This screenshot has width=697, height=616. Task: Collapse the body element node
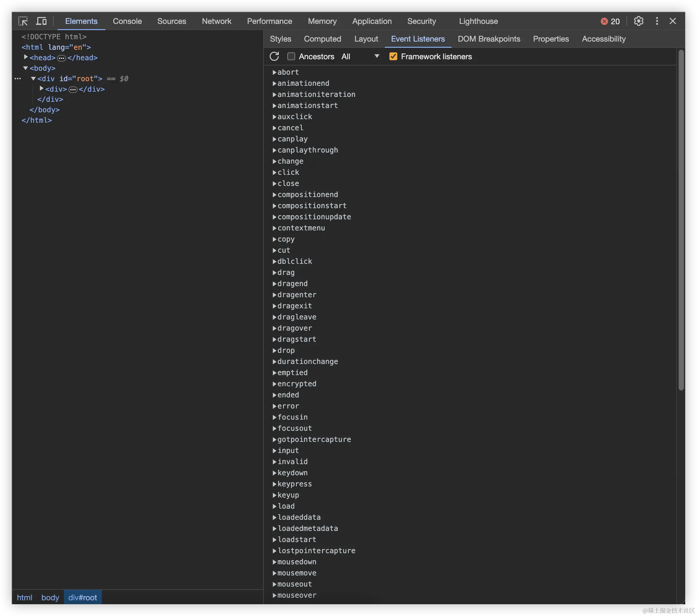pyautogui.click(x=26, y=68)
